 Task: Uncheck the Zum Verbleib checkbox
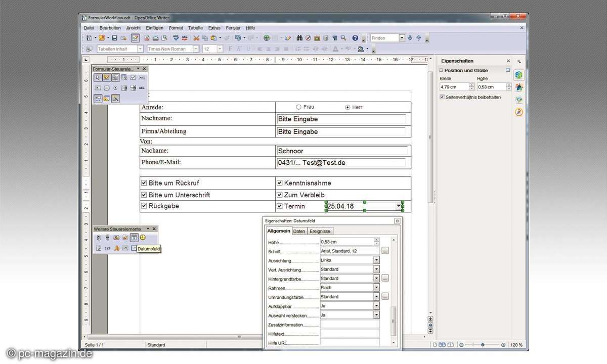[x=279, y=195]
